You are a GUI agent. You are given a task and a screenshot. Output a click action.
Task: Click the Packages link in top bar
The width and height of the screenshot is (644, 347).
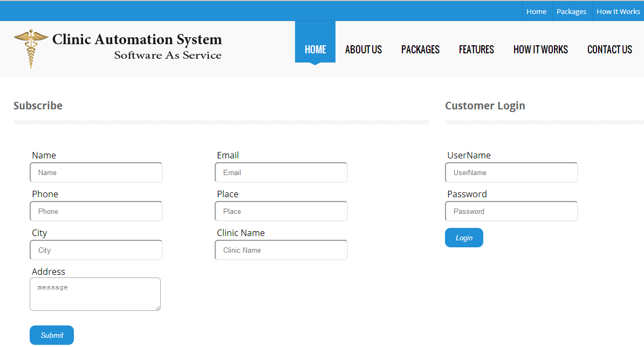tap(571, 11)
